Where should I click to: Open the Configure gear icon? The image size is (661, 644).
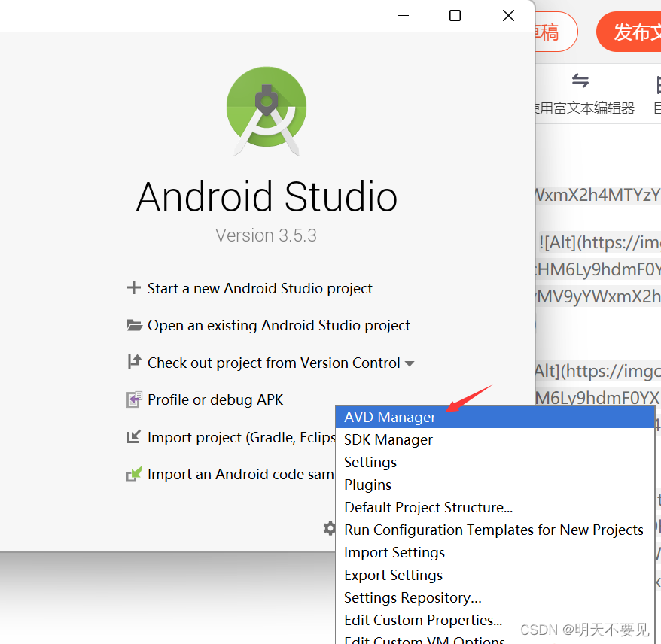(x=329, y=528)
